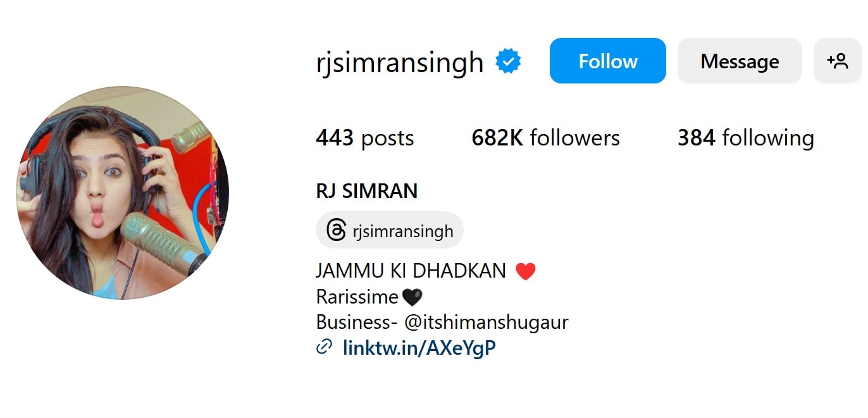Follow the rjsimransingh account
Image resolution: width=868 pixels, height=418 pixels.
pyautogui.click(x=608, y=61)
